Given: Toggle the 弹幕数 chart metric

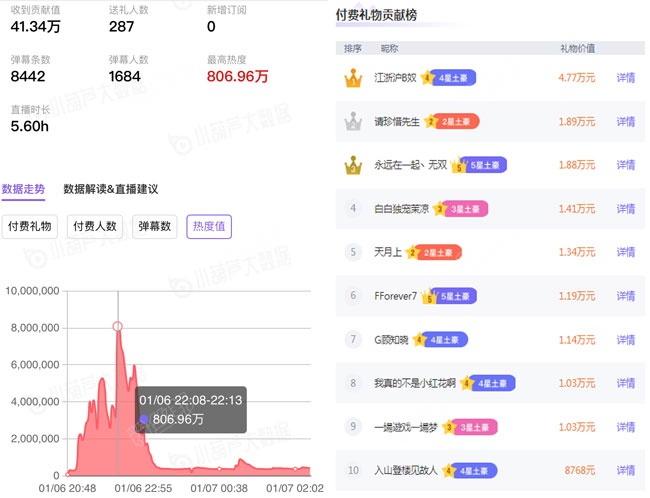Looking at the screenshot, I should [x=153, y=227].
